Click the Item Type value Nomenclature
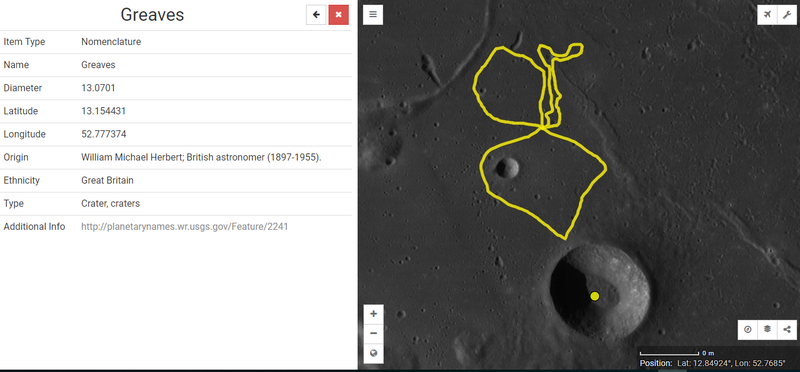The width and height of the screenshot is (800, 372). (x=111, y=42)
